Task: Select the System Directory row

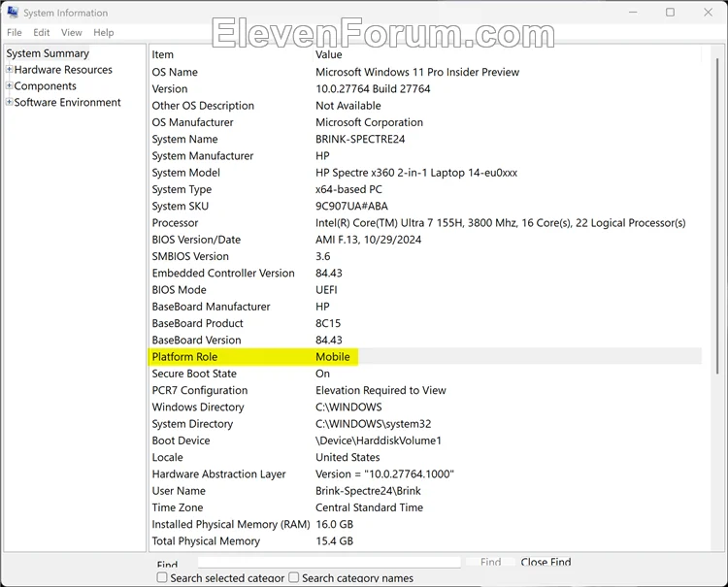Action: pos(425,424)
